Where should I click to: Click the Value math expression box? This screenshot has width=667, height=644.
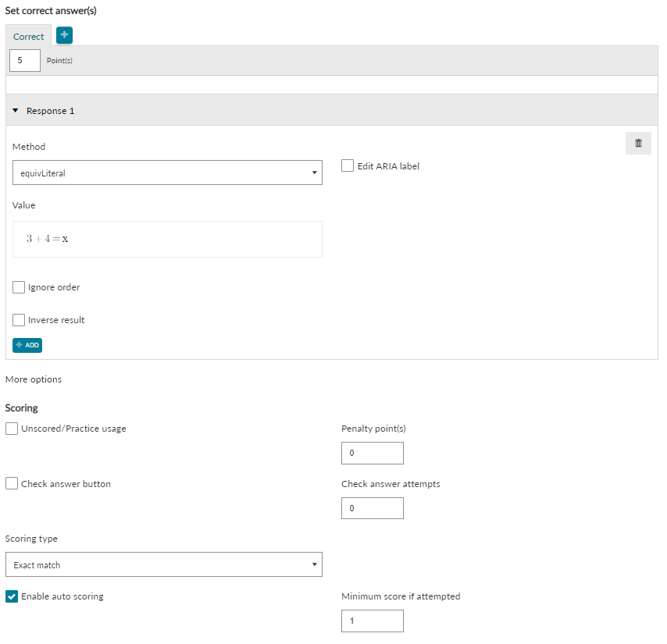(x=167, y=240)
